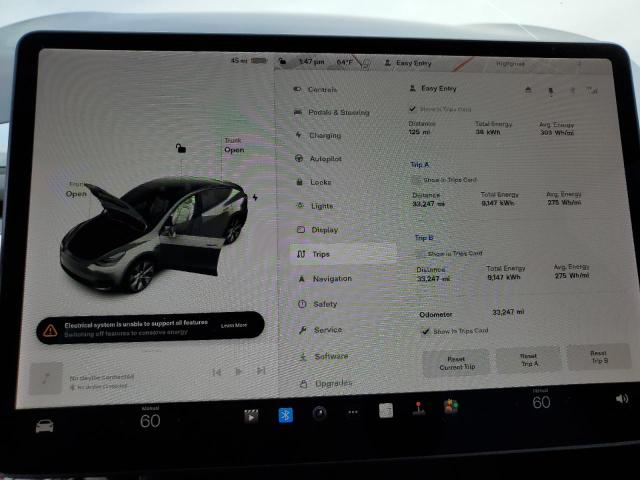Screen dimensions: 640x480
Task: Tap Trip B Avg. Energy 275 Wh/mi
Action: (571, 271)
